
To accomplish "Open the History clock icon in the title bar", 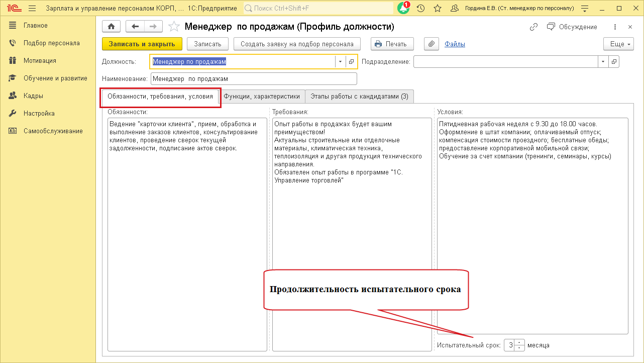I will [421, 8].
